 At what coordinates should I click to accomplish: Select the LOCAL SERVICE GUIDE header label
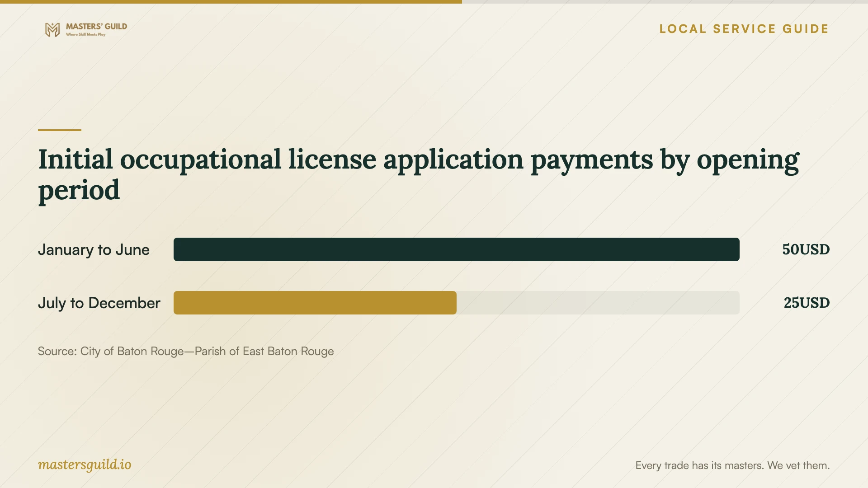(x=744, y=29)
